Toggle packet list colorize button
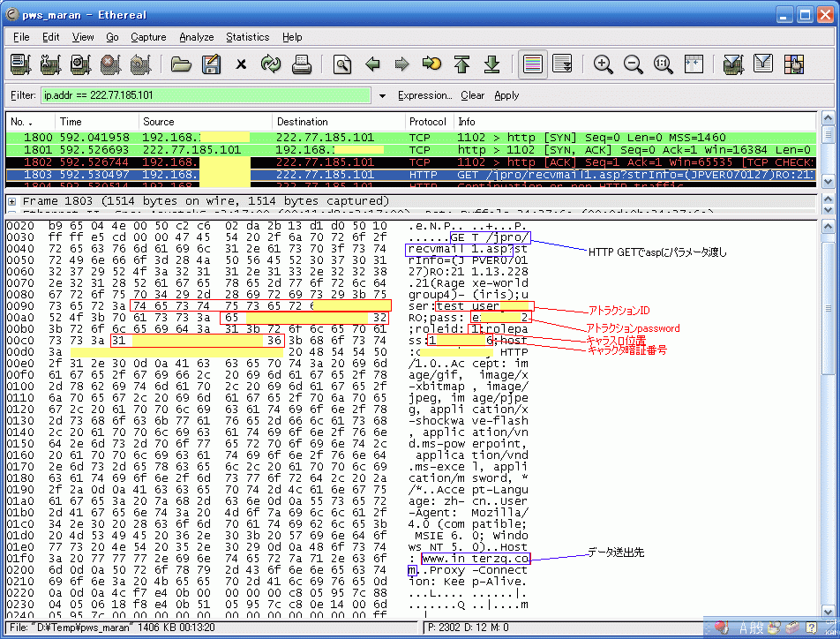The image size is (840, 639). [x=533, y=64]
